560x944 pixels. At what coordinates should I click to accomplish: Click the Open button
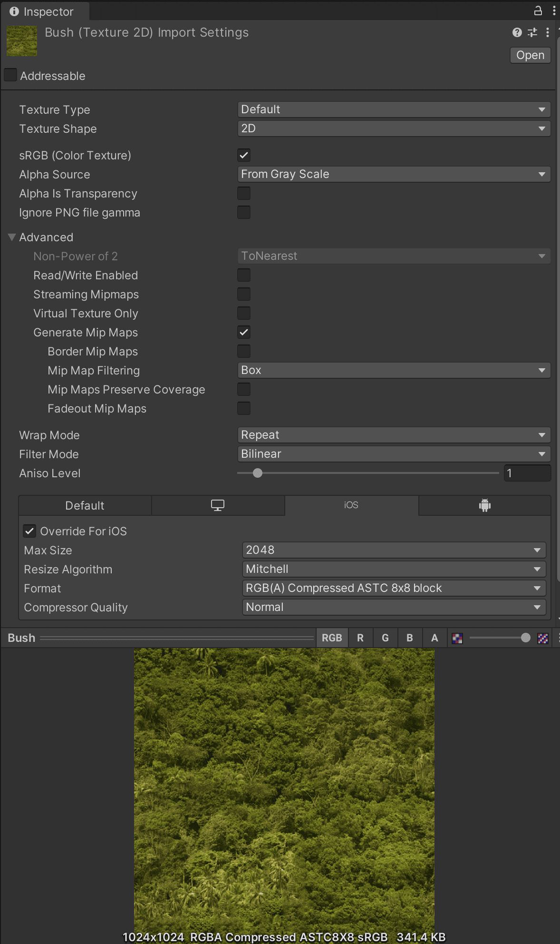point(530,55)
